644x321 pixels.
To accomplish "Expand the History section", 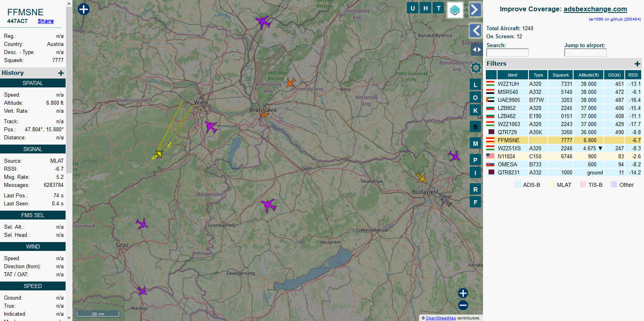I will [x=61, y=73].
